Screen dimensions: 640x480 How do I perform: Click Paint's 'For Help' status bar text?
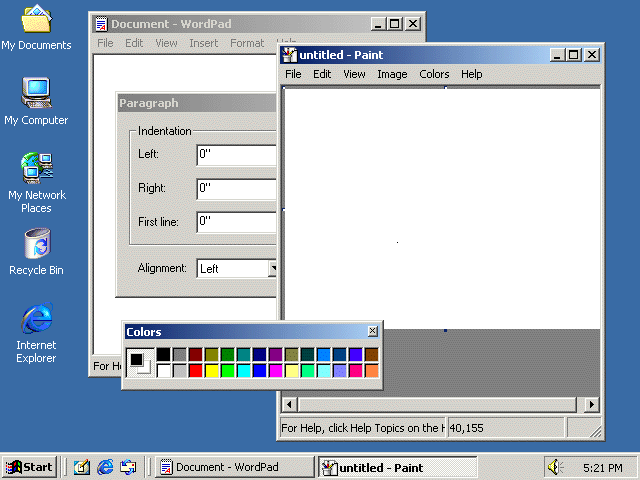click(x=362, y=428)
